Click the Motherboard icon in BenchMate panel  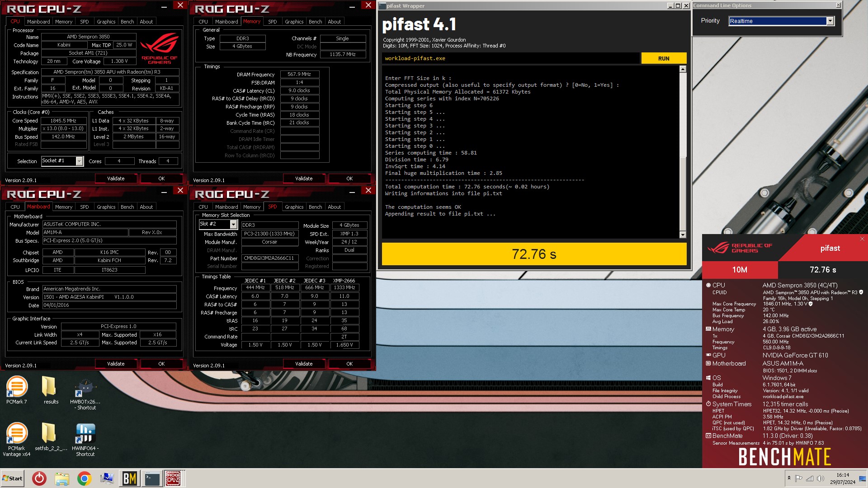click(708, 363)
